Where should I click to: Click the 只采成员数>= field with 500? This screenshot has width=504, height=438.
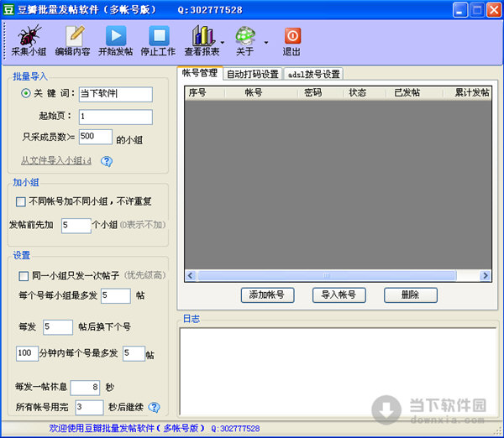pyautogui.click(x=96, y=137)
